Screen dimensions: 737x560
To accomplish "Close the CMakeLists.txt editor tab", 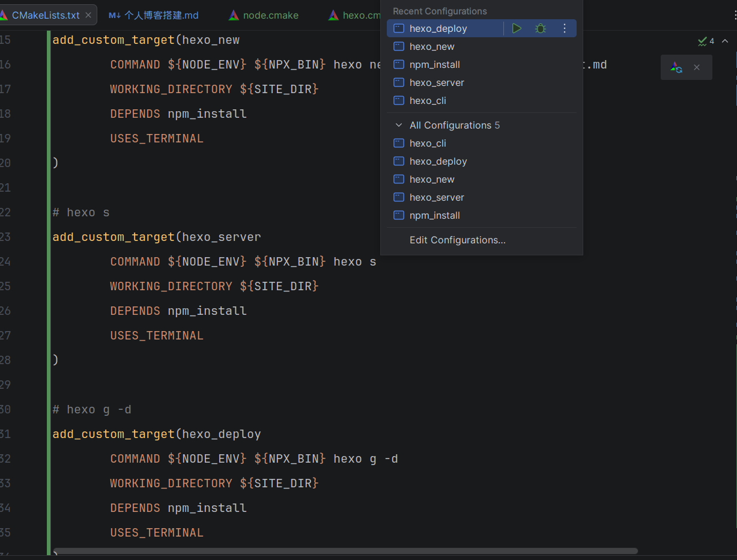I will pos(88,15).
